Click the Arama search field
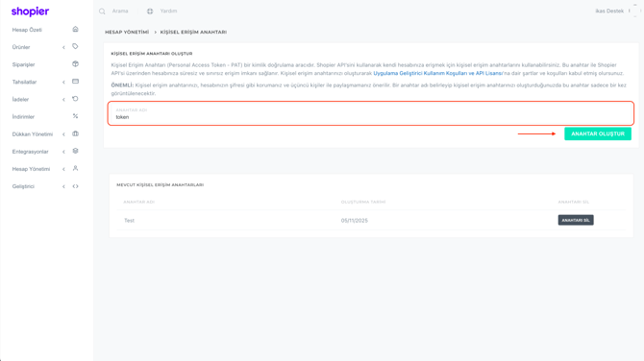 click(120, 12)
